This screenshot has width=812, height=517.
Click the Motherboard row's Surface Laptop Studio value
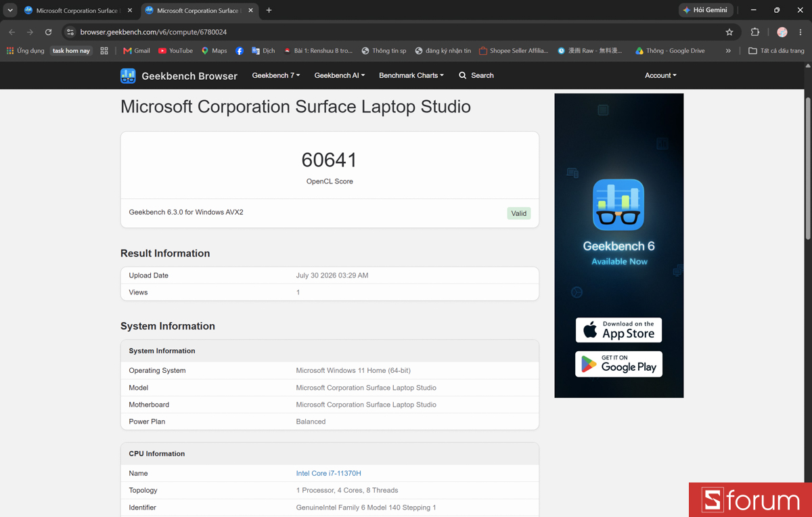366,405
